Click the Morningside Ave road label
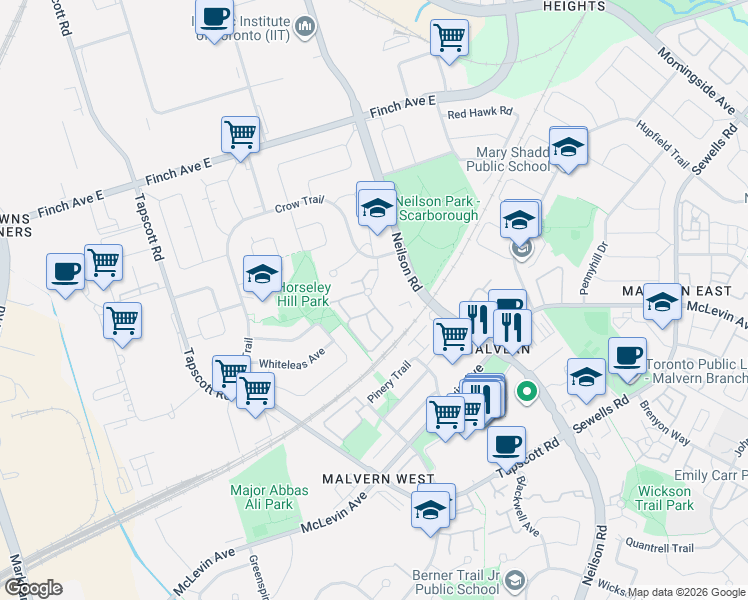 coord(696,81)
